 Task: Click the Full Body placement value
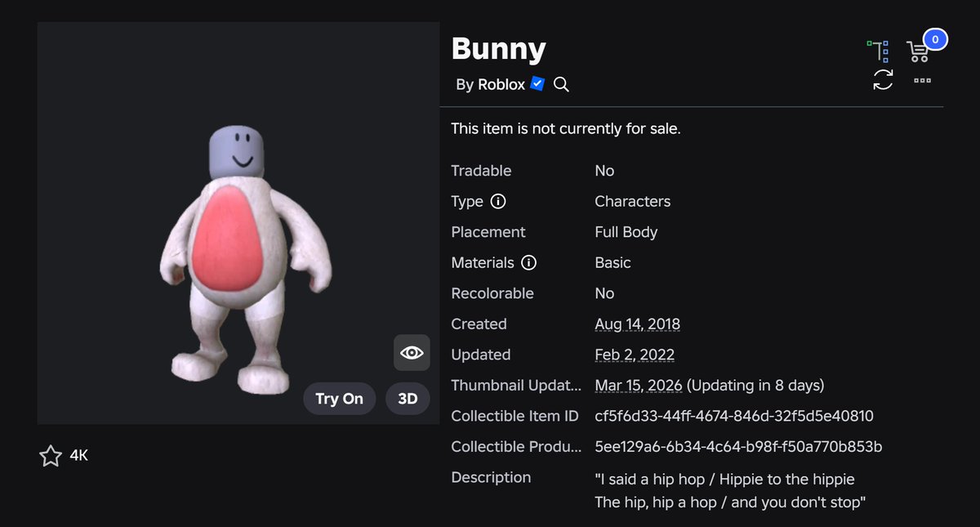626,232
